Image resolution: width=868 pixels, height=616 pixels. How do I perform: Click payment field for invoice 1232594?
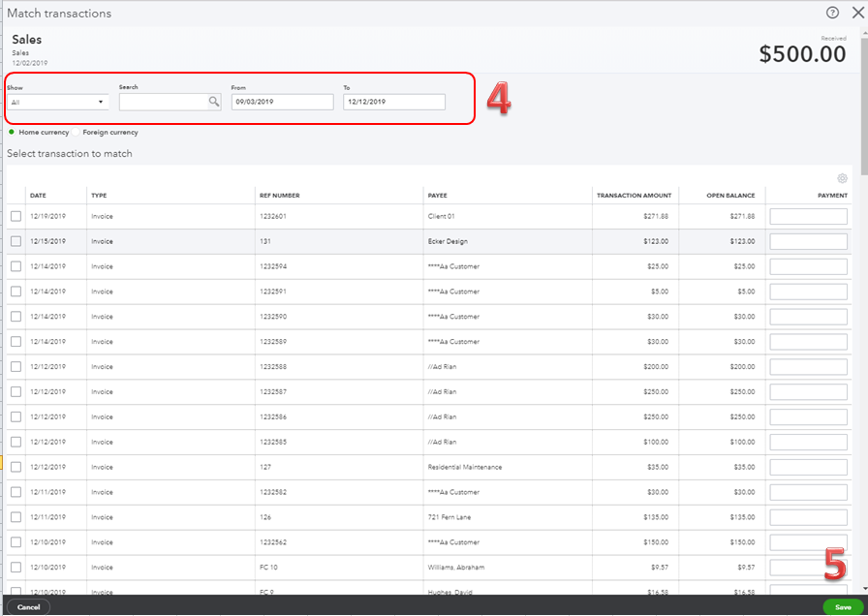pyautogui.click(x=808, y=266)
